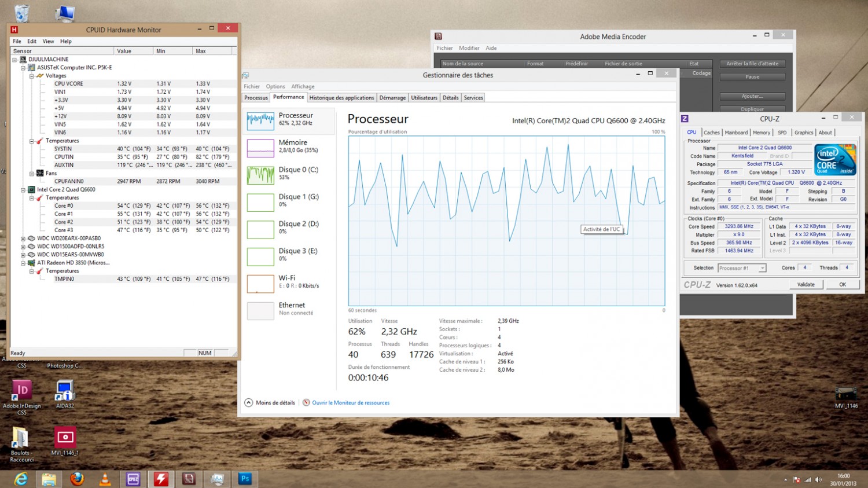868x488 pixels.
Task: Open the AIDA32 desktop shortcut
Action: pos(65,392)
